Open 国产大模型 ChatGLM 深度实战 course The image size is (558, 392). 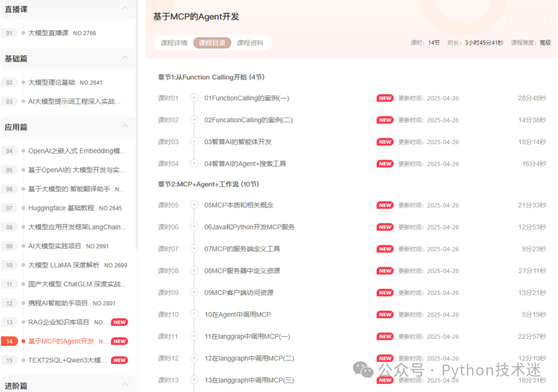pyautogui.click(x=77, y=284)
